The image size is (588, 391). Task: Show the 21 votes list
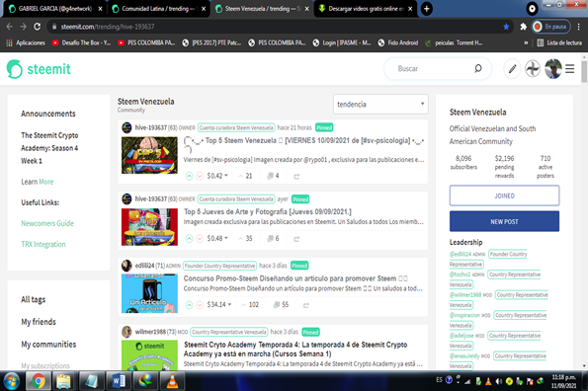tap(245, 176)
